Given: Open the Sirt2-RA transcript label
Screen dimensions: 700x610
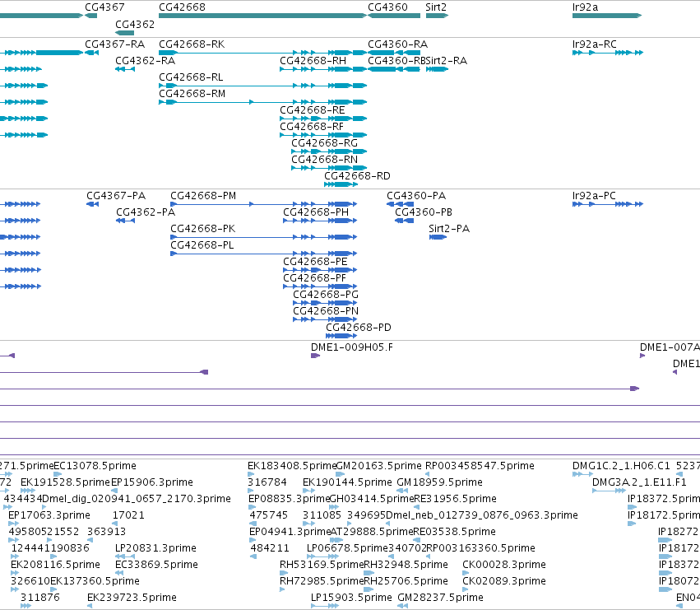Looking at the screenshot, I should pos(447,61).
